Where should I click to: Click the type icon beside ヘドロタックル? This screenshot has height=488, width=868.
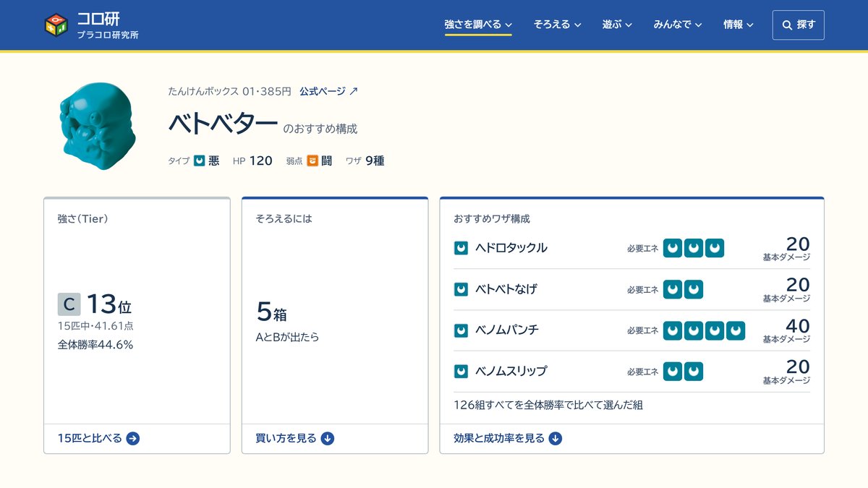point(461,248)
